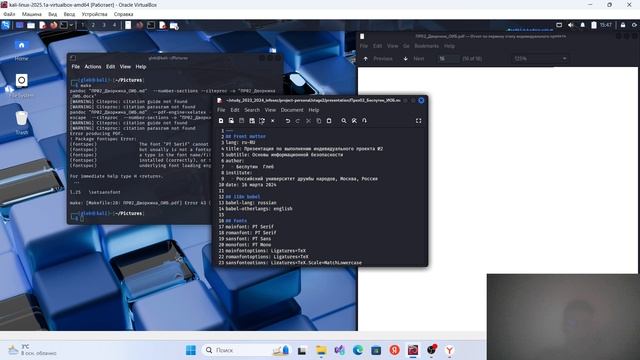Open Kali applications menu icon

tap(6, 25)
